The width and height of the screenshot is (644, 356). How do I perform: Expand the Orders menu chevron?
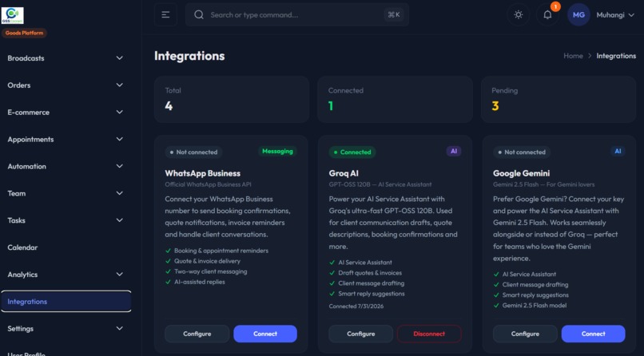[x=120, y=85]
